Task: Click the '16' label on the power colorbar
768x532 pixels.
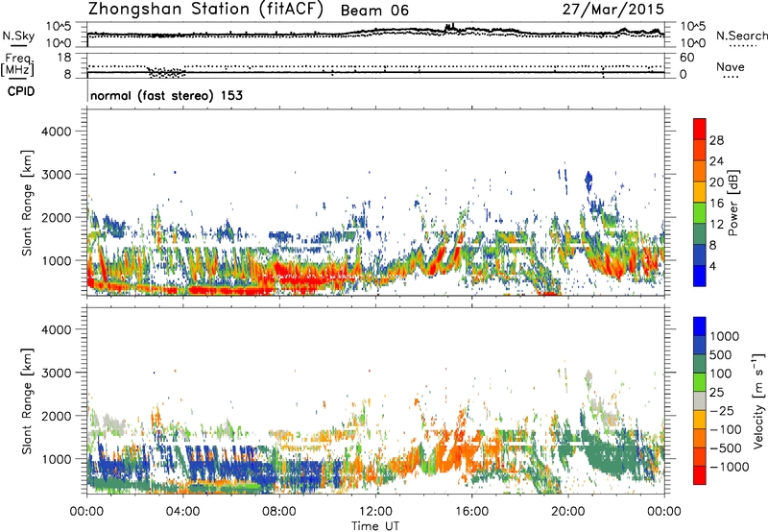Action: point(716,204)
